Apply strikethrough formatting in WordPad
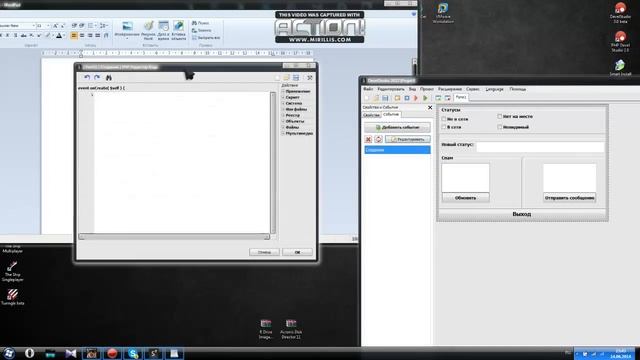Image resolution: width=640 pixels, height=360 pixels. [x=24, y=36]
